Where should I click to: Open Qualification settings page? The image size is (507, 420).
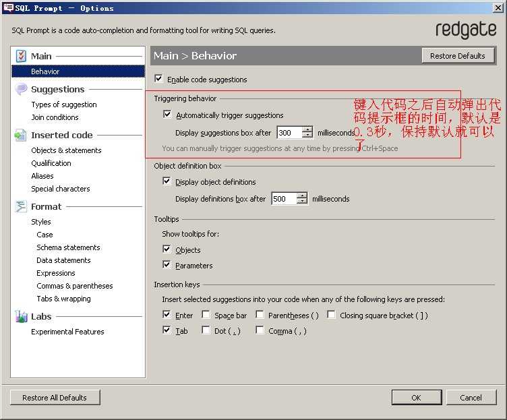click(51, 163)
